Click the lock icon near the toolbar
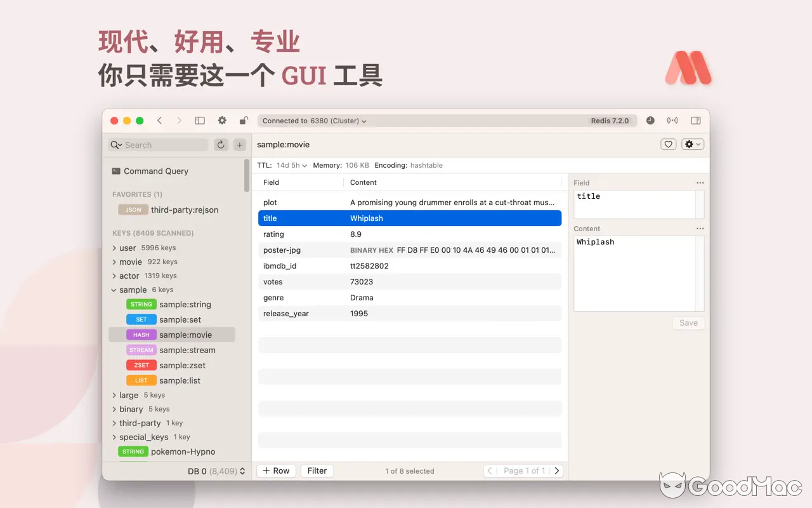The image size is (812, 508). point(244,120)
